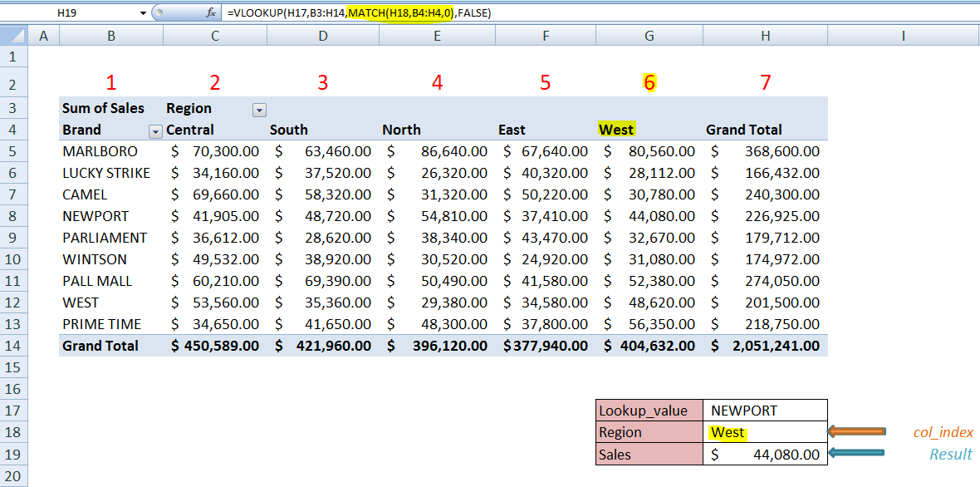Select row 19 header
The height and width of the screenshot is (487, 980).
[x=14, y=455]
